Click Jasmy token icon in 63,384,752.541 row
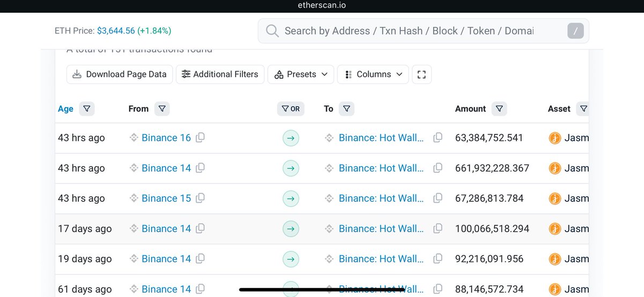The image size is (644, 297). point(555,138)
